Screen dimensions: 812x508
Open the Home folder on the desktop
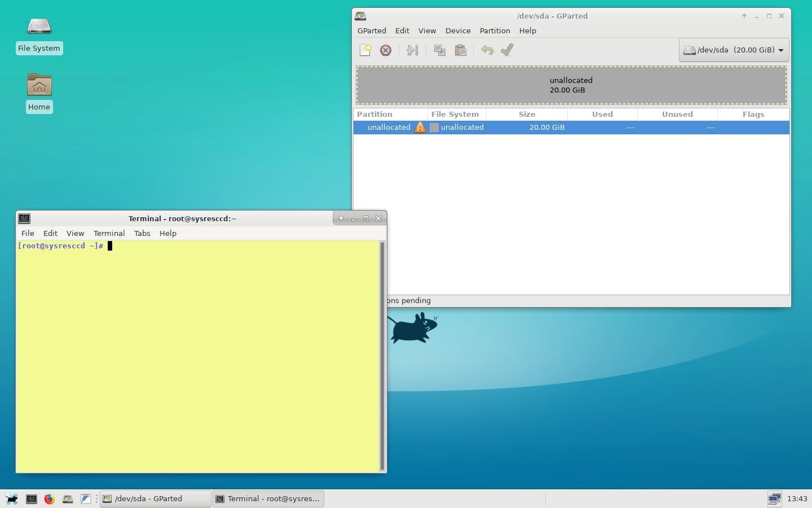pyautogui.click(x=39, y=86)
